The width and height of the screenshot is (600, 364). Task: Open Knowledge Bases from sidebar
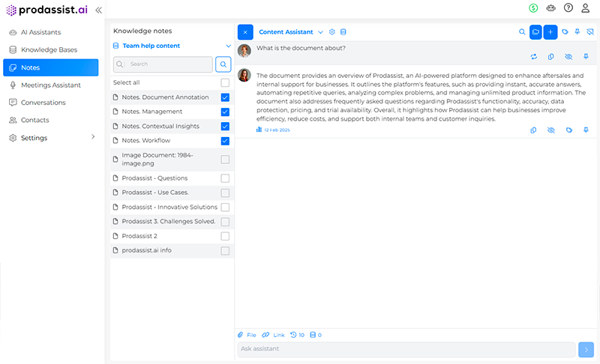coord(49,49)
